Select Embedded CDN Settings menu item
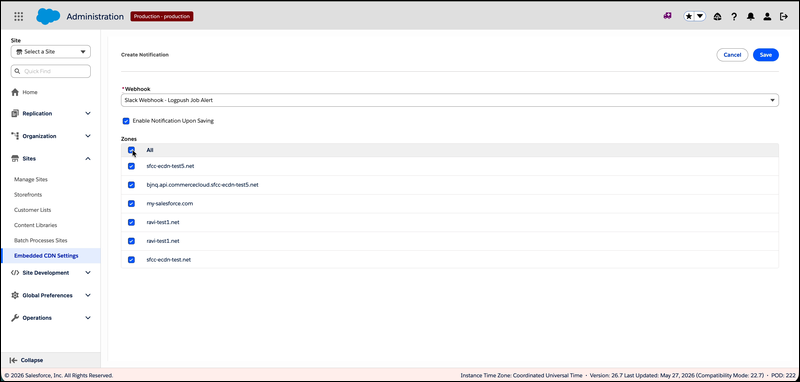The width and height of the screenshot is (800, 382). tap(51, 256)
